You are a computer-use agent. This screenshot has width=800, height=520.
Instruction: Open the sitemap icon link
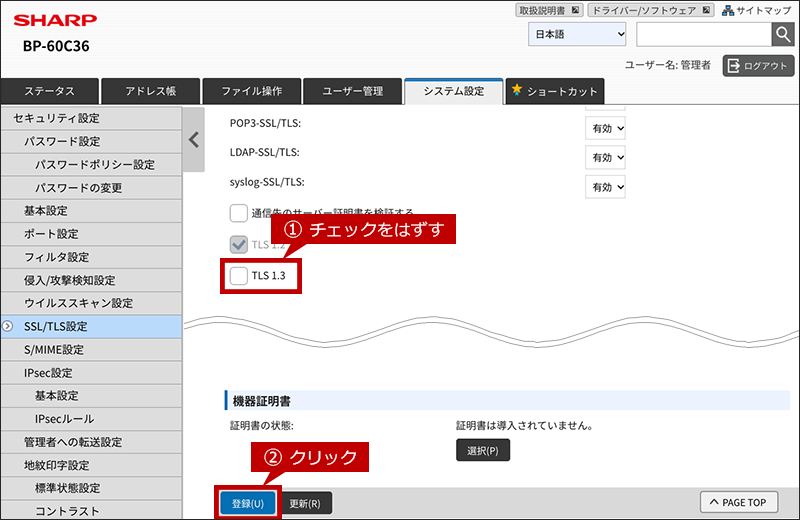point(728,10)
